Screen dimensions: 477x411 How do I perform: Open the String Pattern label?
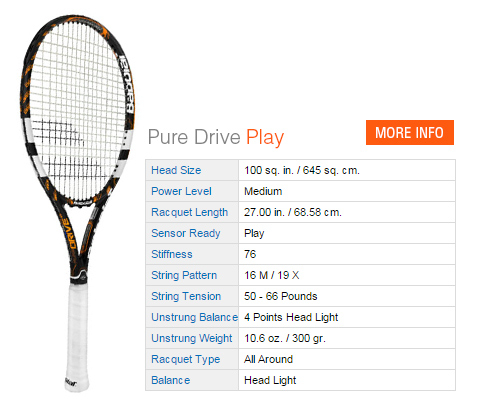click(184, 275)
